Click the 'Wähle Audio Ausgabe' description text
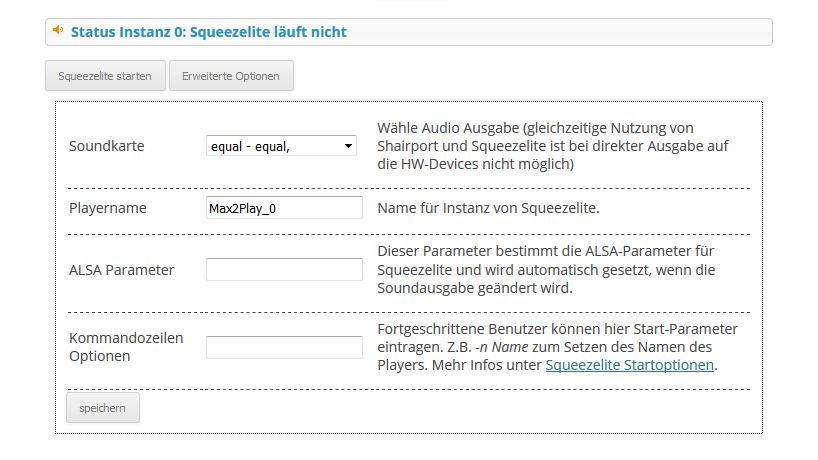 tap(552, 146)
